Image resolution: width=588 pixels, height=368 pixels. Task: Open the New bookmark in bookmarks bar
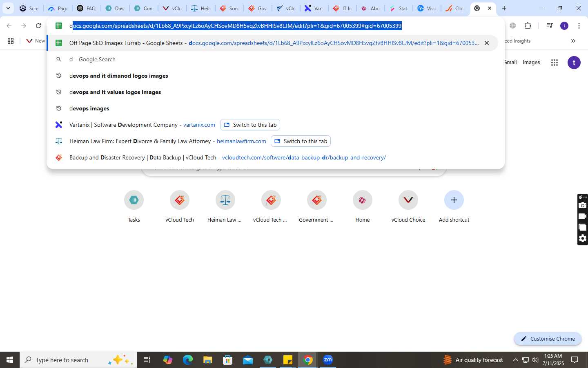pyautogui.click(x=36, y=41)
